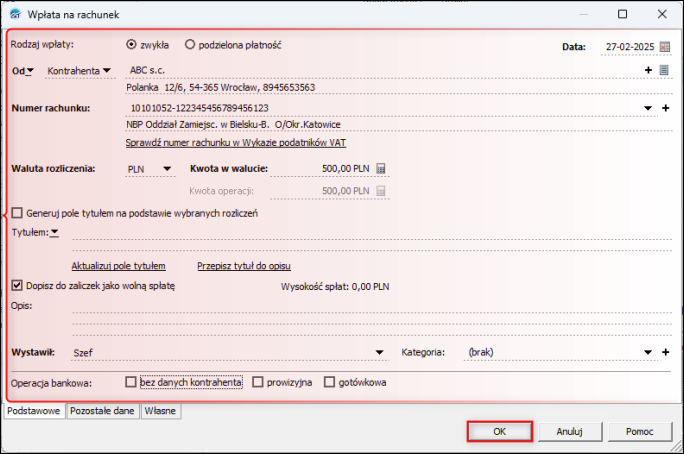Switch to the Podstawowe tab
Image resolution: width=684 pixels, height=454 pixels.
(x=34, y=411)
